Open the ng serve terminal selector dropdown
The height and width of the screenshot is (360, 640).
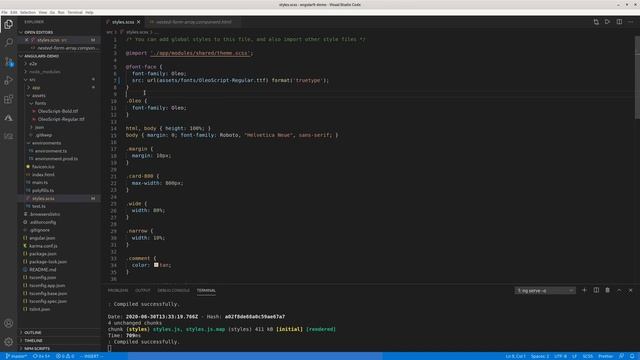coord(545,291)
